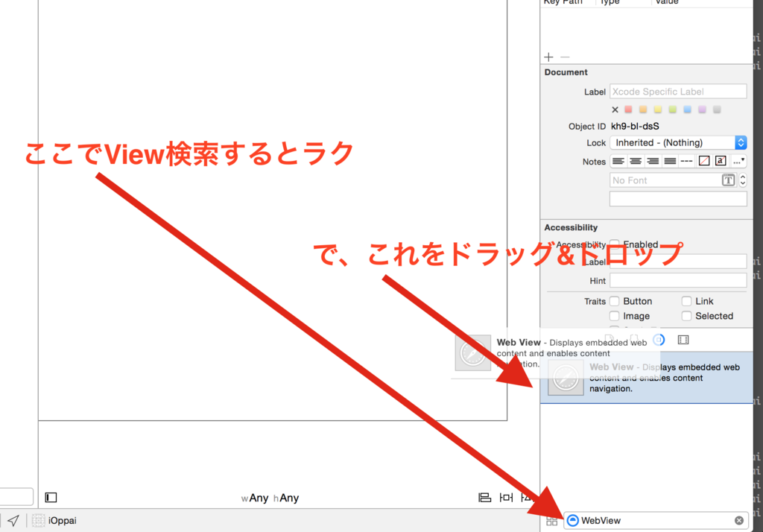Enable the Accessibility Enabled checkbox
Viewport: 763px width, 532px height.
pos(615,244)
